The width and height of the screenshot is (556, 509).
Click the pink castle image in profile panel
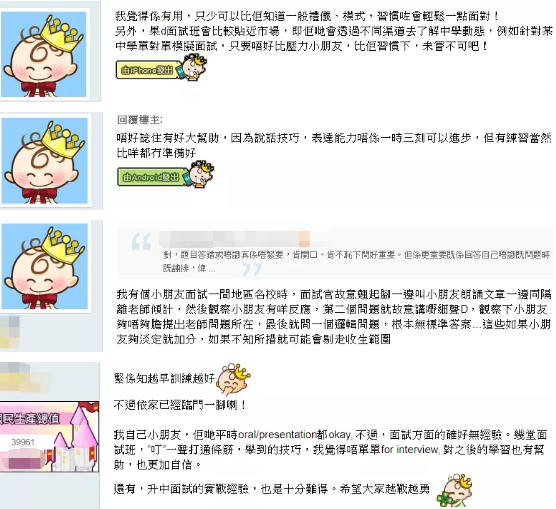click(x=49, y=437)
